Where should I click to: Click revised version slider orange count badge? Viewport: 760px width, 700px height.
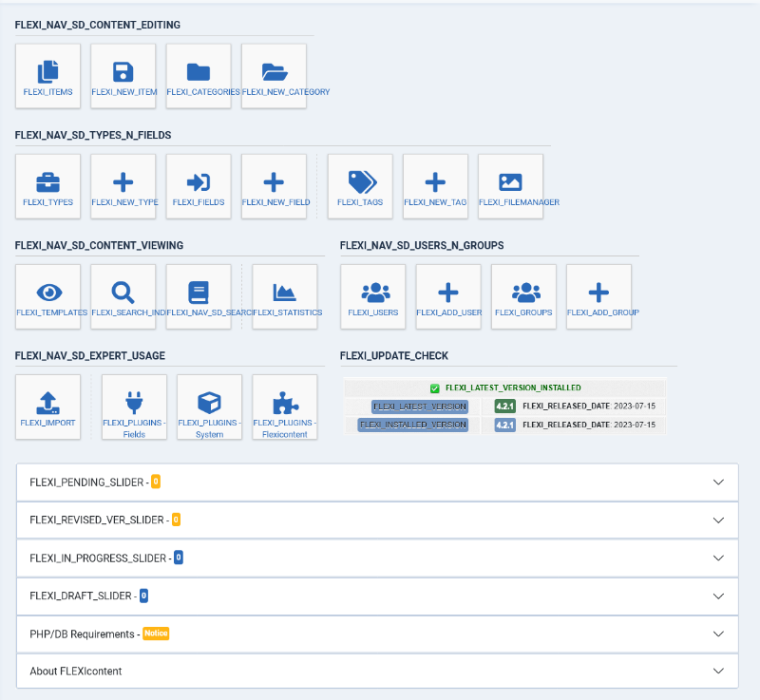[x=176, y=520]
